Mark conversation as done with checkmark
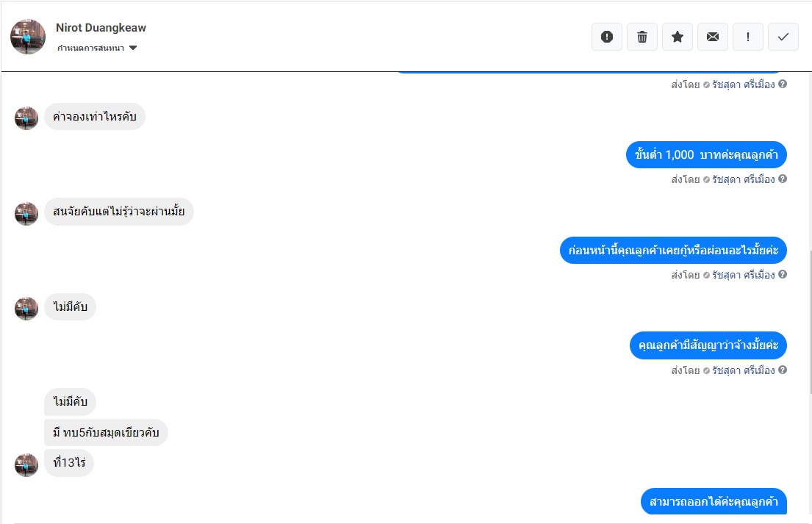The image size is (812, 524). coord(783,37)
